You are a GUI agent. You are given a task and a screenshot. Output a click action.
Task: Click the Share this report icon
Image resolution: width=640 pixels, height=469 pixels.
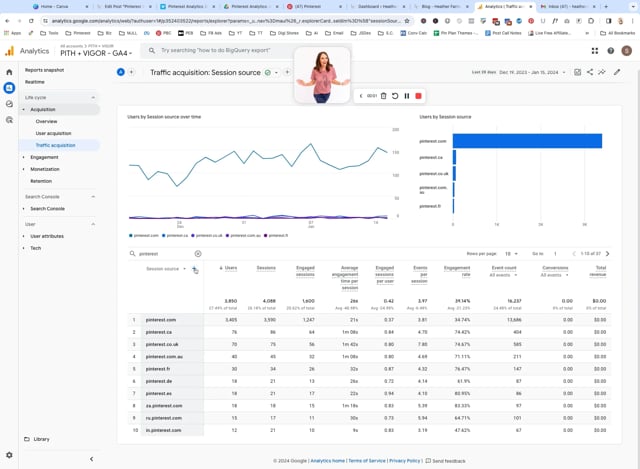coord(590,72)
